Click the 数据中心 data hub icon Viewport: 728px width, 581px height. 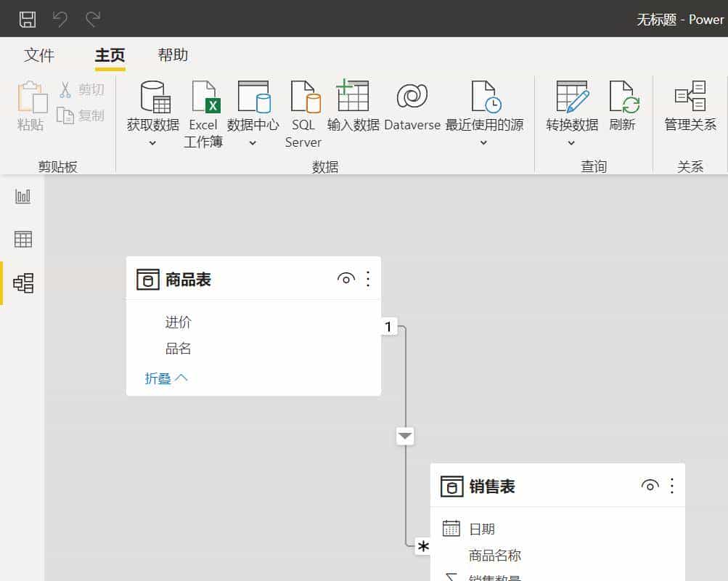pos(253,98)
